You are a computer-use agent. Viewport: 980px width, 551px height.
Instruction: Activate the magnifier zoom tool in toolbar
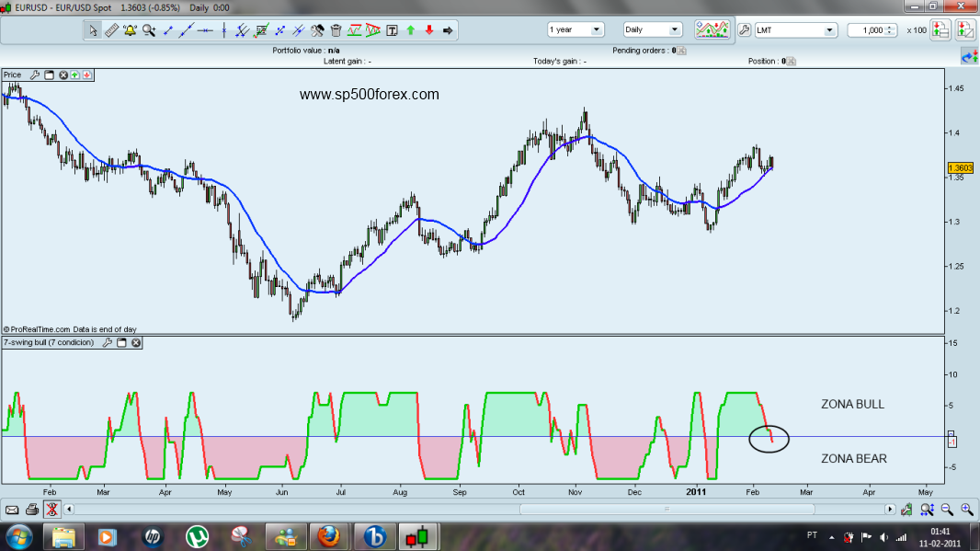pyautogui.click(x=149, y=30)
